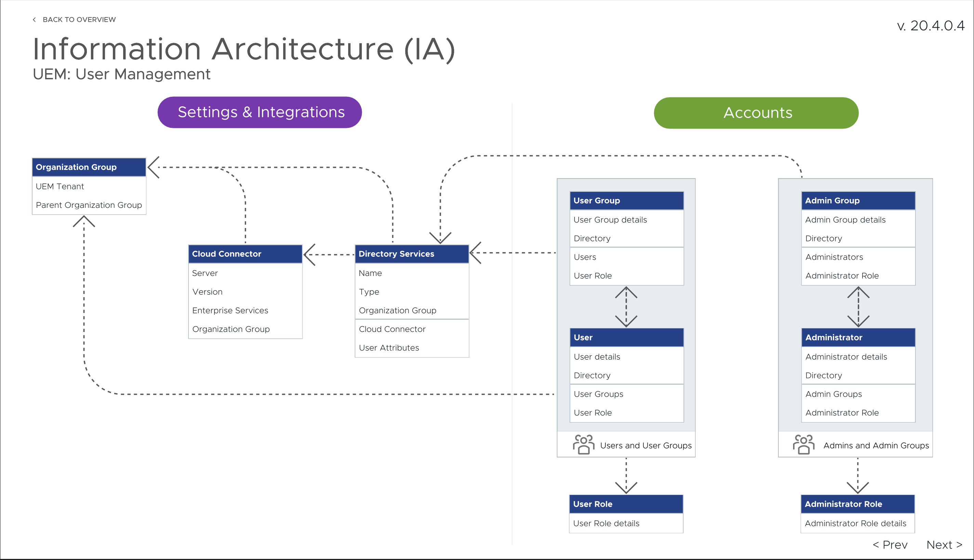
Task: Go back to overview
Action: click(x=79, y=19)
